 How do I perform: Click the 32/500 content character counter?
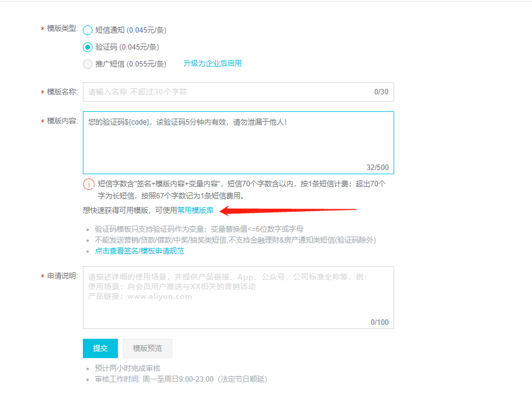377,167
